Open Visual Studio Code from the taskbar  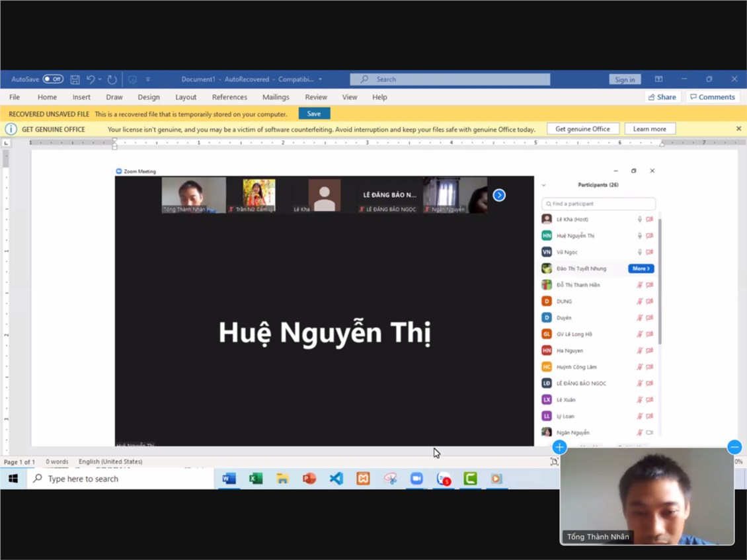pos(336,479)
